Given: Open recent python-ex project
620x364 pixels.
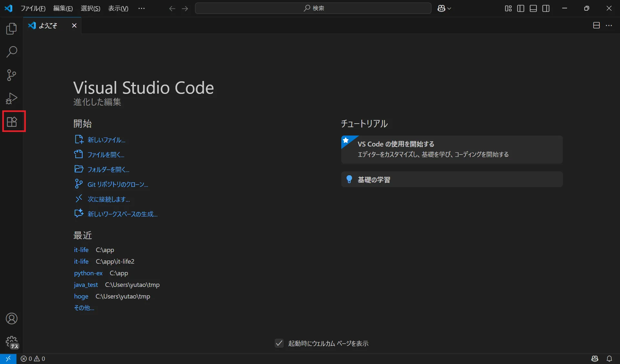Looking at the screenshot, I should tap(88, 273).
